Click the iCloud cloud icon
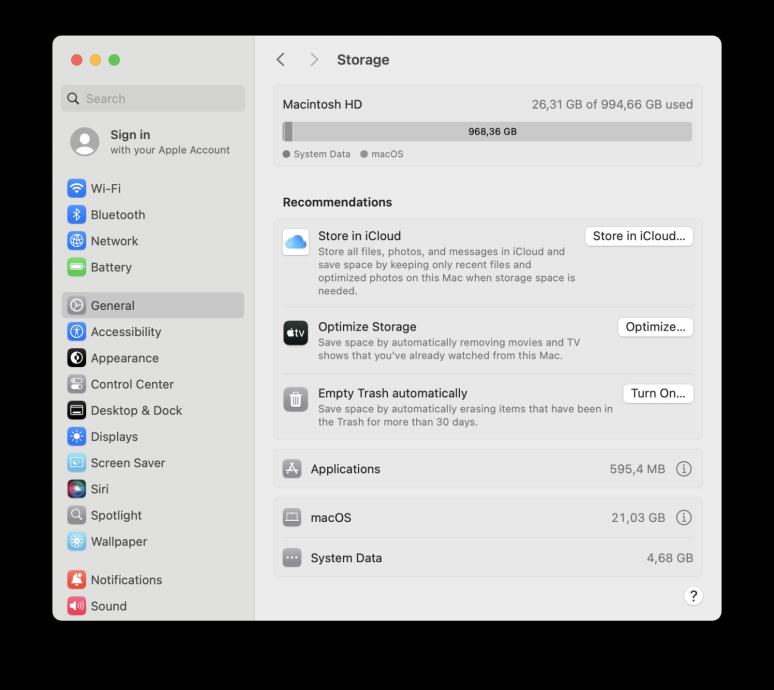This screenshot has width=774, height=690. click(296, 242)
